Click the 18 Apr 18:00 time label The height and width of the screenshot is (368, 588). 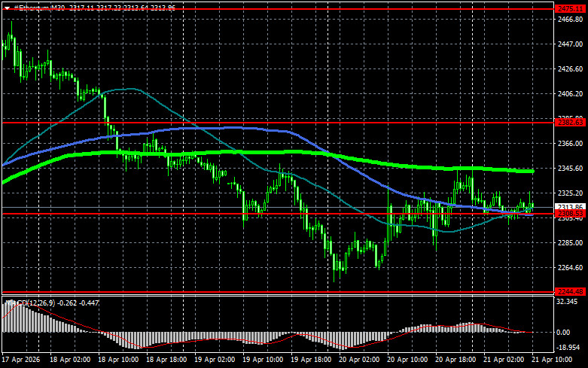pos(166,360)
